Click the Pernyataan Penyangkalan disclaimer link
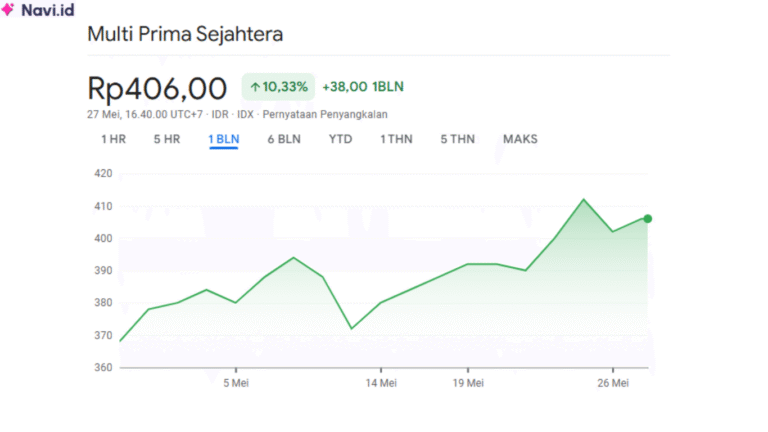Screen dimensions: 768x432 325,115
